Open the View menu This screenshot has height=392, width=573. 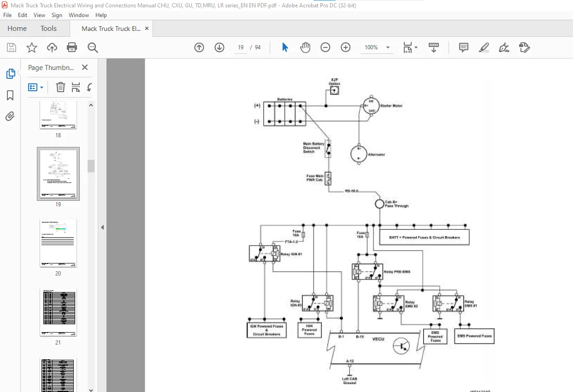(40, 15)
